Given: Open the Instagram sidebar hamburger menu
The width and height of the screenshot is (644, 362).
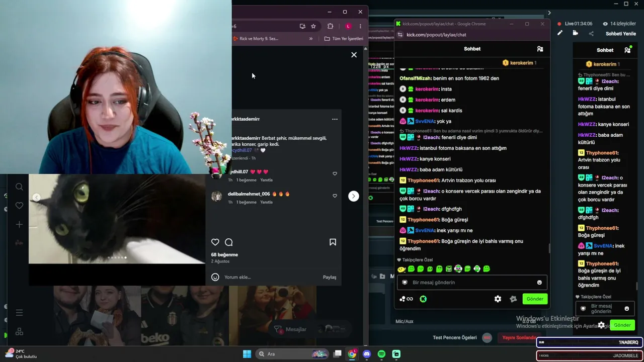Looking at the screenshot, I should (19, 313).
